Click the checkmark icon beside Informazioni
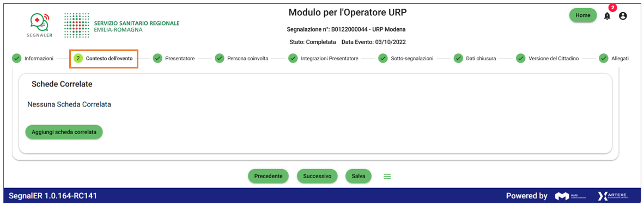 tap(16, 59)
